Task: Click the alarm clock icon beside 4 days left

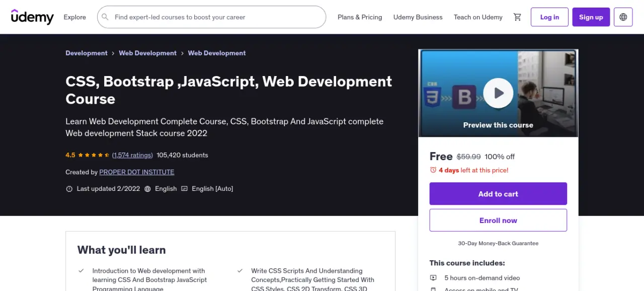Action: point(433,170)
